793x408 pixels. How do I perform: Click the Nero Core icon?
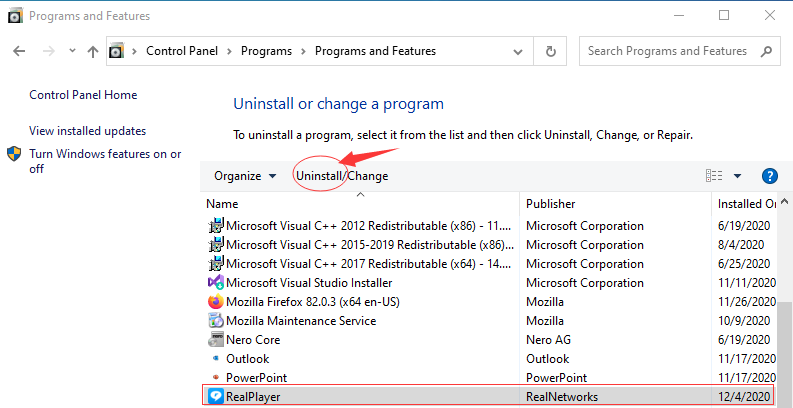[x=216, y=340]
